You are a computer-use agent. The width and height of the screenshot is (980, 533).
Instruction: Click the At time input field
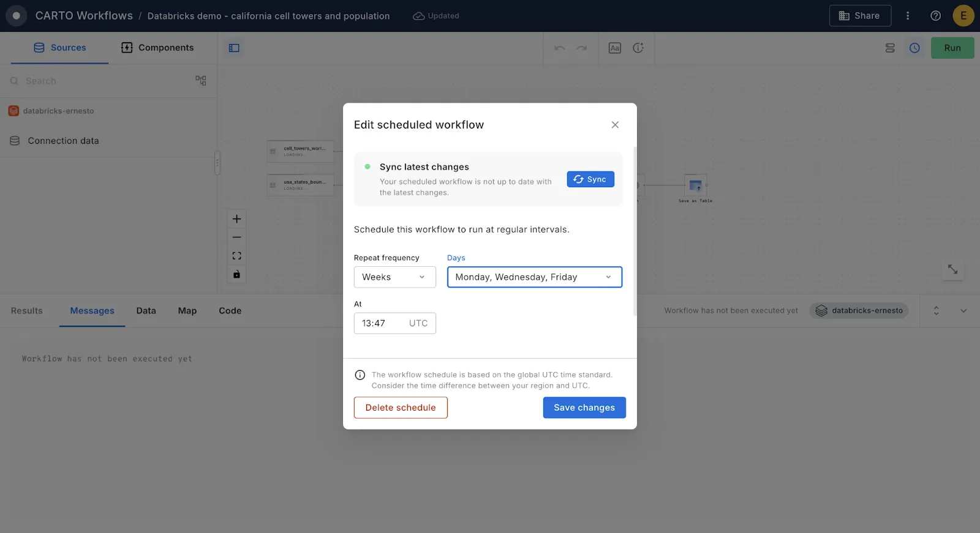click(394, 323)
